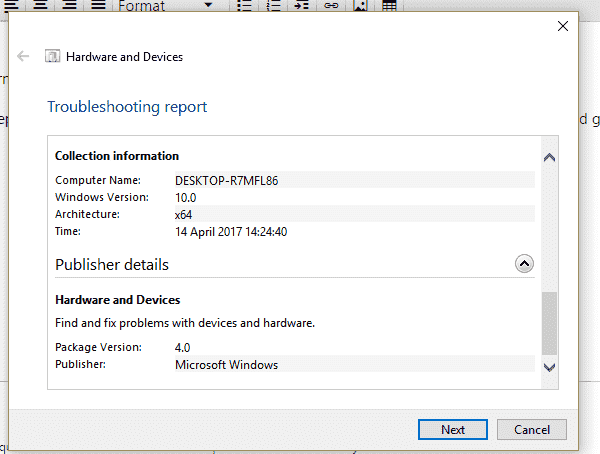Click the Cancel button

(532, 430)
